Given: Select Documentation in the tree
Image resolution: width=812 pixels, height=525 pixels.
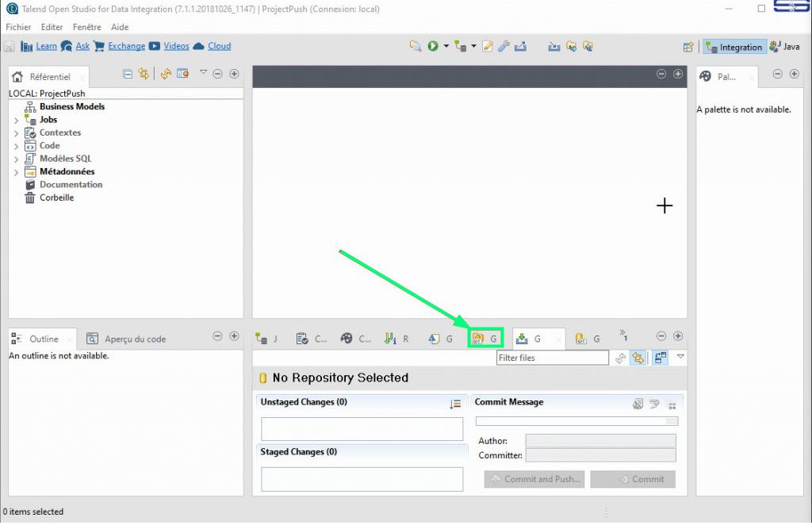Looking at the screenshot, I should pyautogui.click(x=71, y=184).
